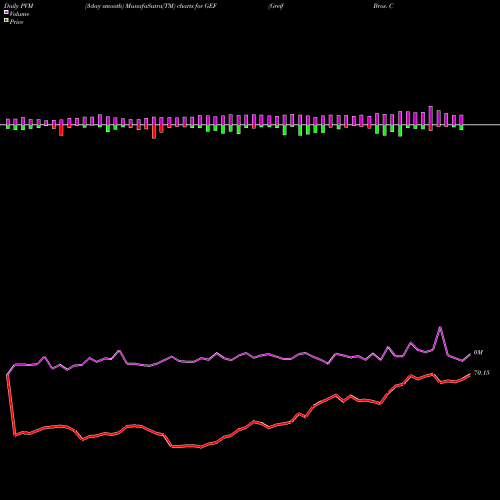Click the tallest magenta volume bar
Viewport: 500px width, 500px height.
click(431, 116)
